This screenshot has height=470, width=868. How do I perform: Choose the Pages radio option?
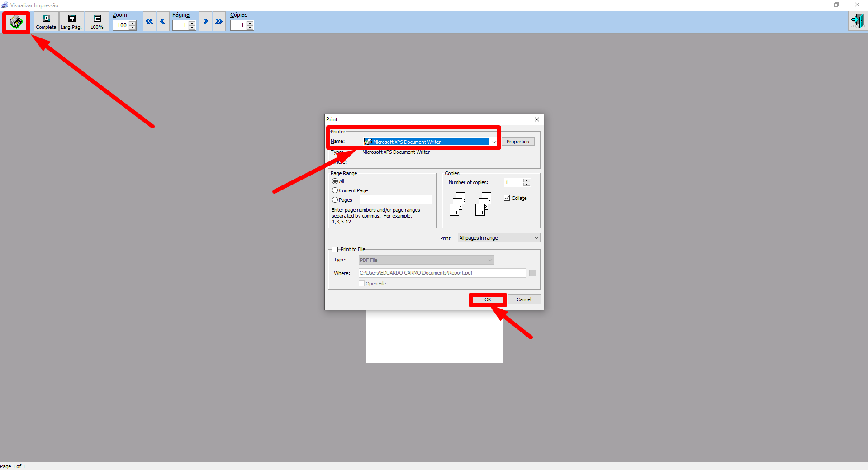pos(335,200)
